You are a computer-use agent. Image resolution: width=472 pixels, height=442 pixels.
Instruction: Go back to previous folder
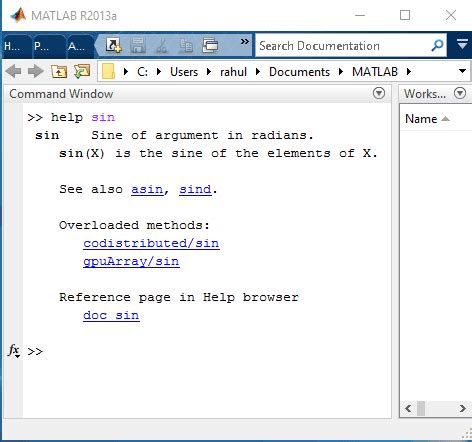(x=14, y=71)
